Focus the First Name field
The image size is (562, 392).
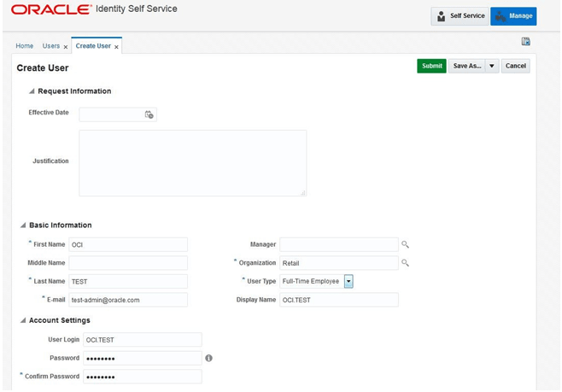click(128, 244)
